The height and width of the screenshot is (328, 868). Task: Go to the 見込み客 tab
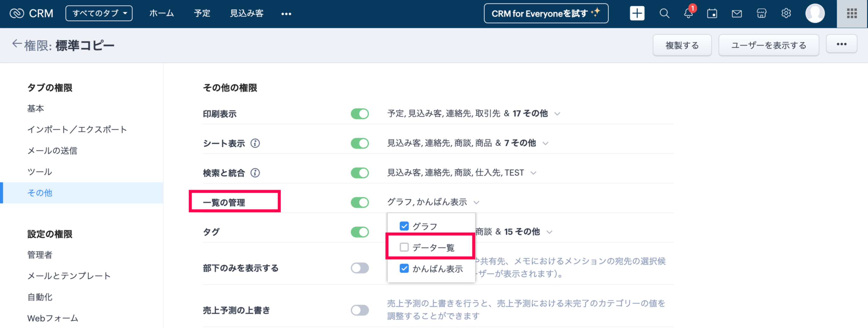point(246,14)
